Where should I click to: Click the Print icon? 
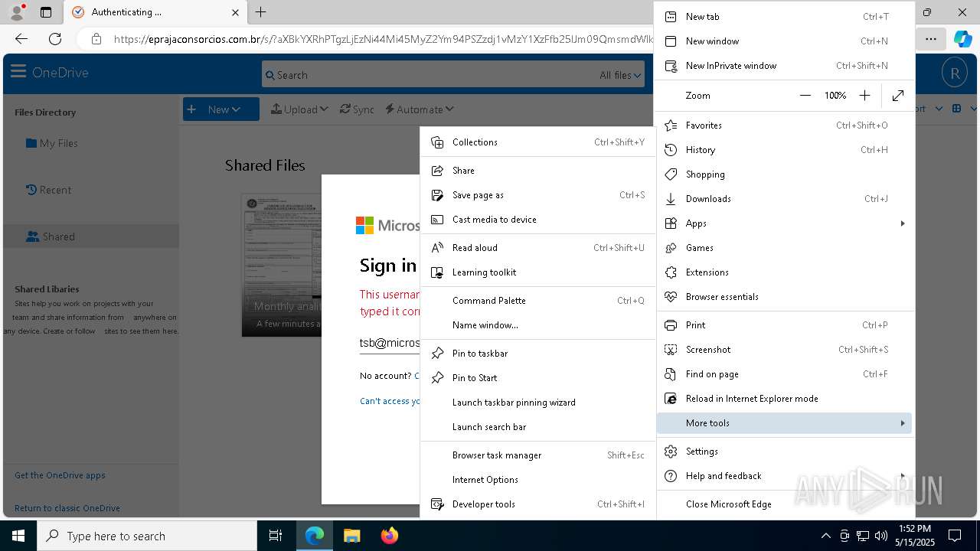[671, 325]
